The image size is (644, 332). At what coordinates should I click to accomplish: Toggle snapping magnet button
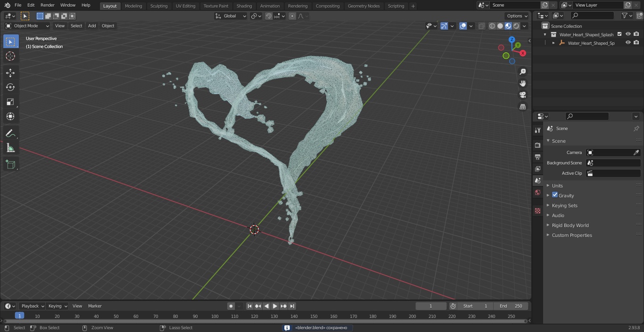click(x=269, y=16)
